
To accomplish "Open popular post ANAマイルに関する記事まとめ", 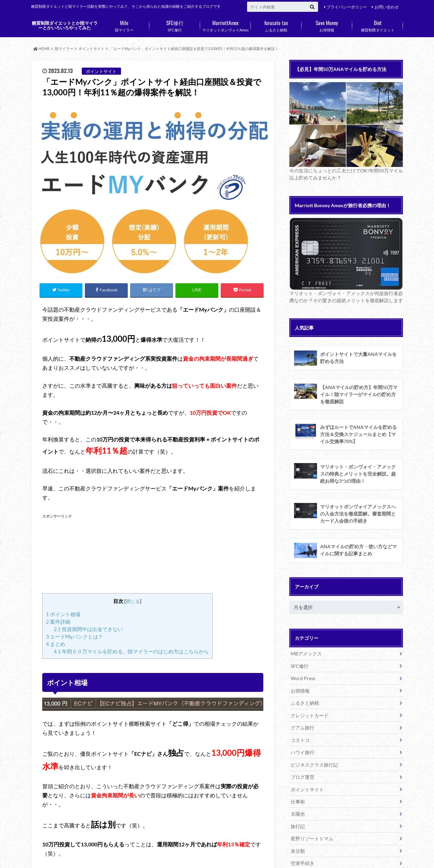I will pyautogui.click(x=346, y=550).
